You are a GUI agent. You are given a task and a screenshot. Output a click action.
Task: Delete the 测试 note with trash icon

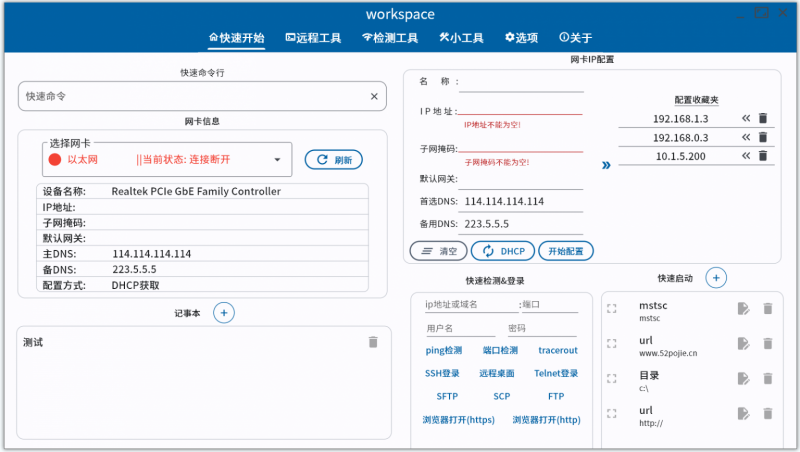click(x=373, y=342)
